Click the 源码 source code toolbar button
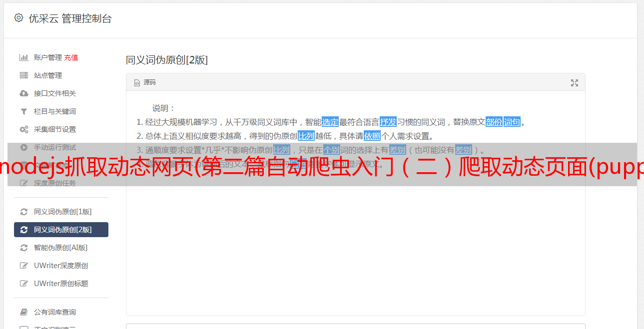Image resolution: width=644 pixels, height=329 pixels. (x=145, y=82)
